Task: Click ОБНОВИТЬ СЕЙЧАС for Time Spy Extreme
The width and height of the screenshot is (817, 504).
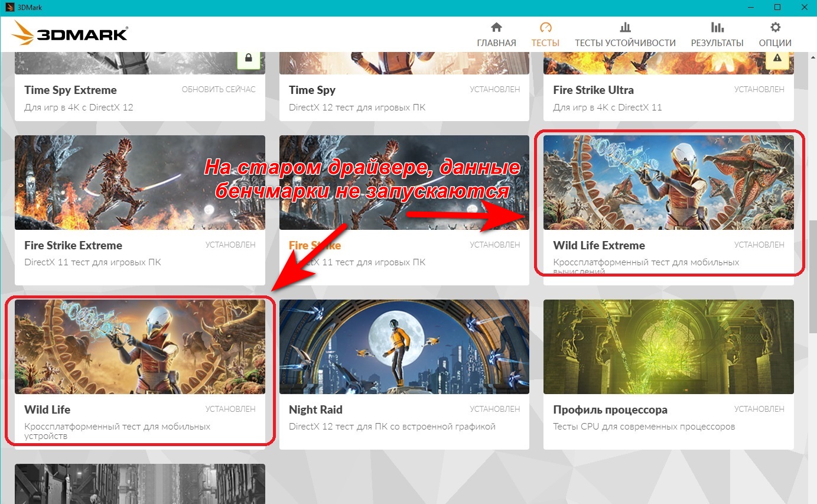Action: click(x=219, y=89)
